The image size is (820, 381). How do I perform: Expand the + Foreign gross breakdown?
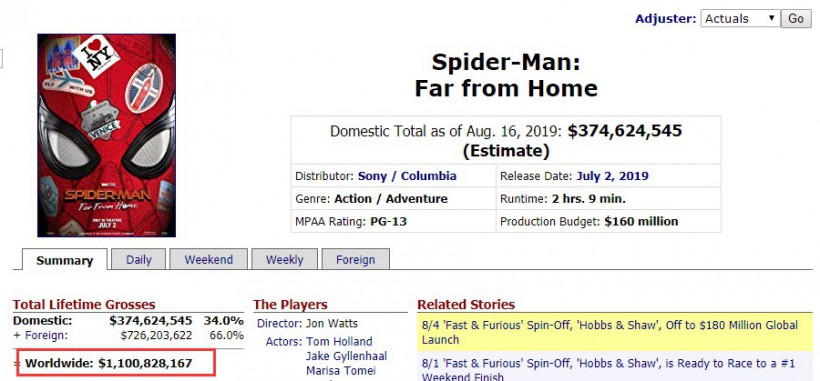(x=40, y=335)
